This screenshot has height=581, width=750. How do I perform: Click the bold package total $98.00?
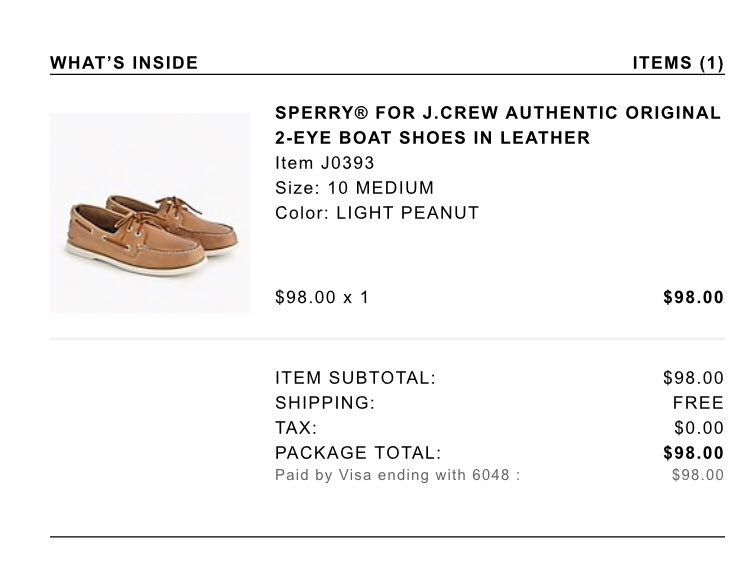tap(693, 453)
